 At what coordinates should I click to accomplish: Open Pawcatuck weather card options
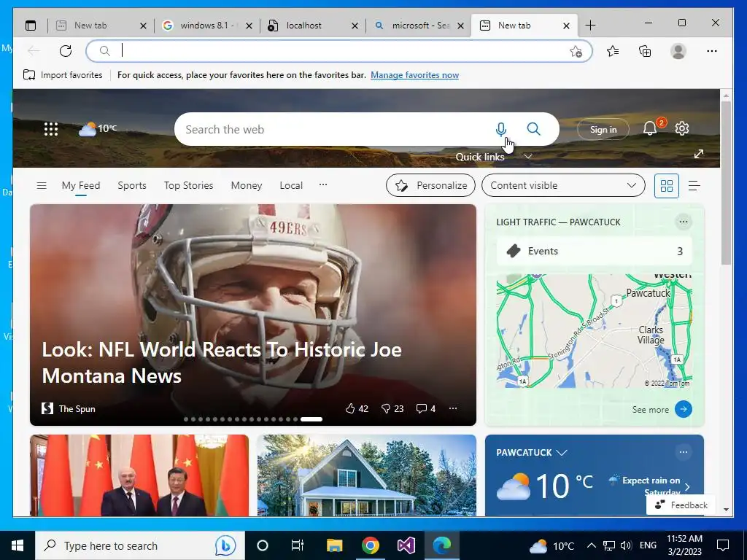[683, 452]
